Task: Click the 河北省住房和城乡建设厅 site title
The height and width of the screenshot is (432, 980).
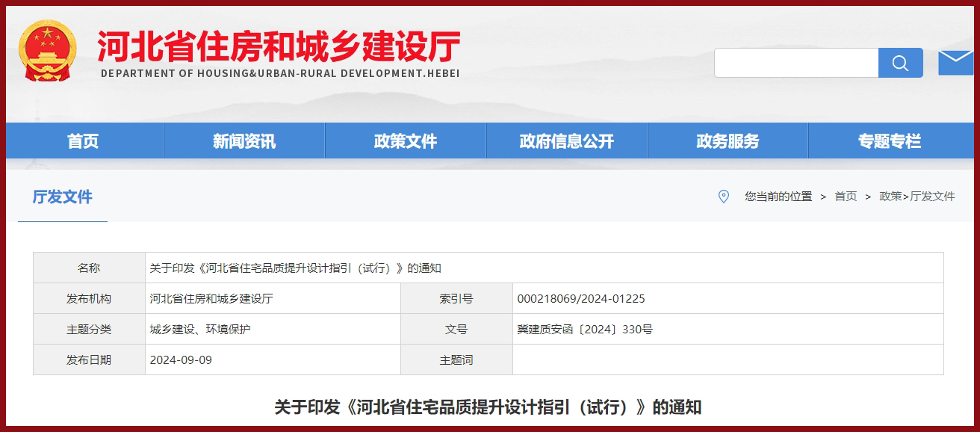Action: coord(279,46)
